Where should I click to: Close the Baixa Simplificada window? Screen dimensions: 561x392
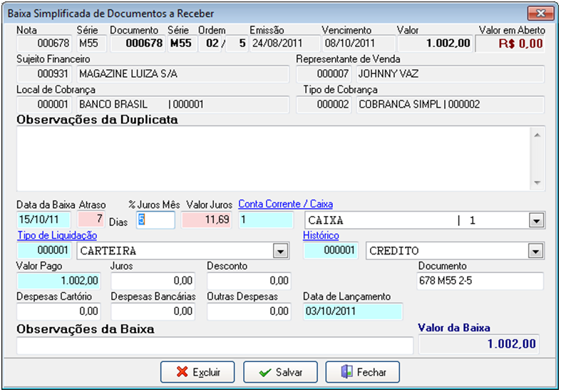point(540,14)
